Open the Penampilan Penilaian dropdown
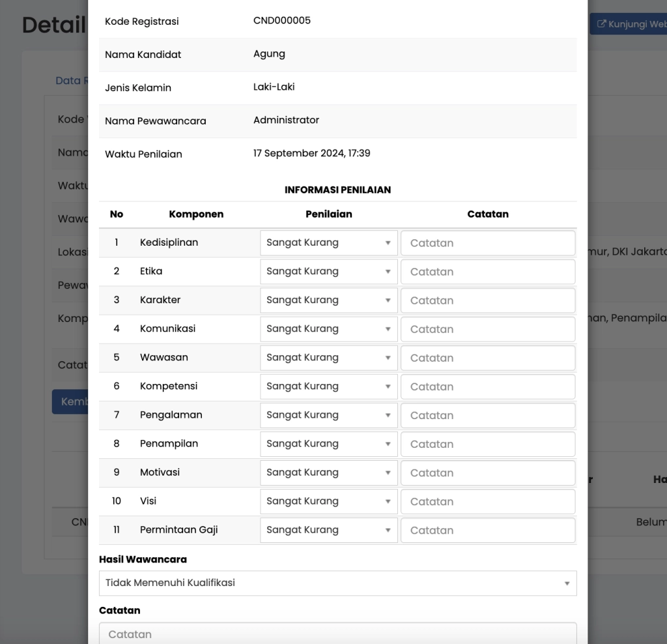667x644 pixels. click(328, 443)
